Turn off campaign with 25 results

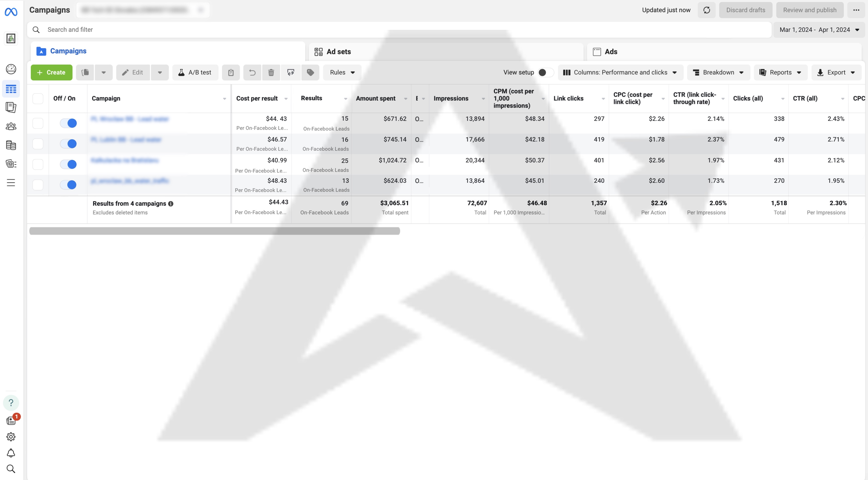68,164
